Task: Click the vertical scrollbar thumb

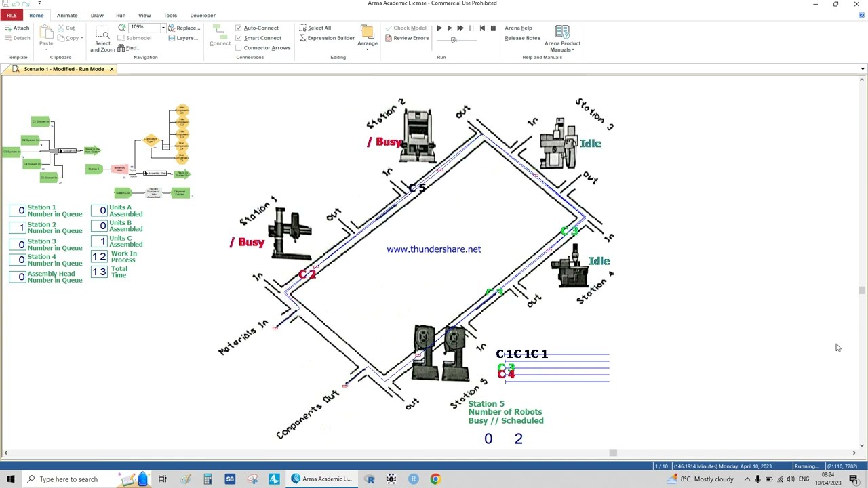Action: tap(862, 291)
